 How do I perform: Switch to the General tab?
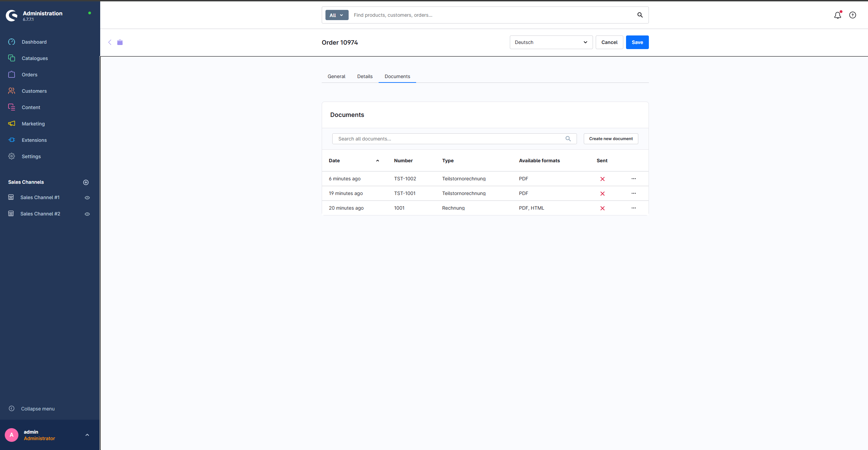tap(336, 76)
